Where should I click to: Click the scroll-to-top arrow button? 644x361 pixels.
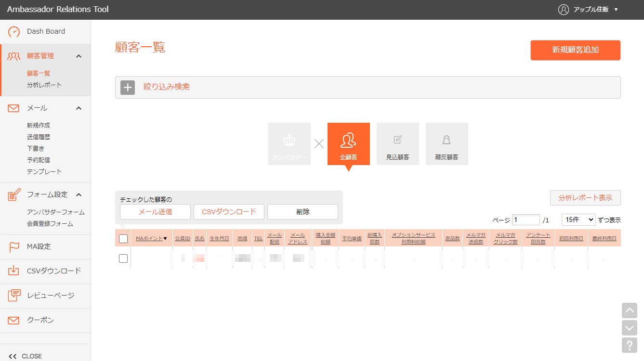(x=630, y=310)
